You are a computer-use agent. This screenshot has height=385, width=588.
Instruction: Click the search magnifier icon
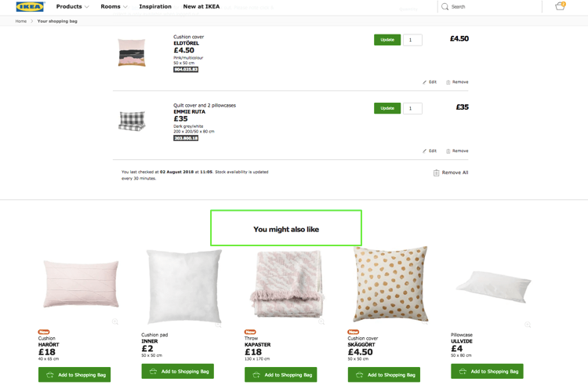coord(445,6)
